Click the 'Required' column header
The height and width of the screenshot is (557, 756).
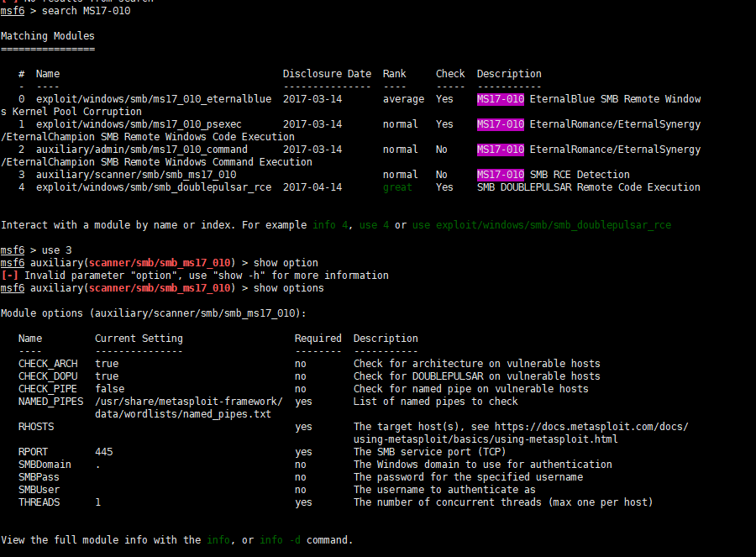pos(318,339)
